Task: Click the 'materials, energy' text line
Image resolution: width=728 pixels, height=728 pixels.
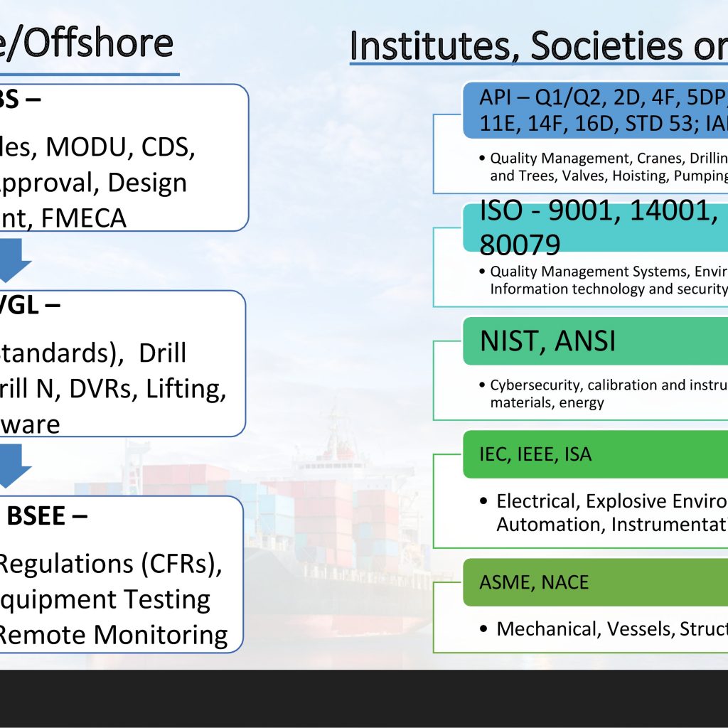Action: 547,402
